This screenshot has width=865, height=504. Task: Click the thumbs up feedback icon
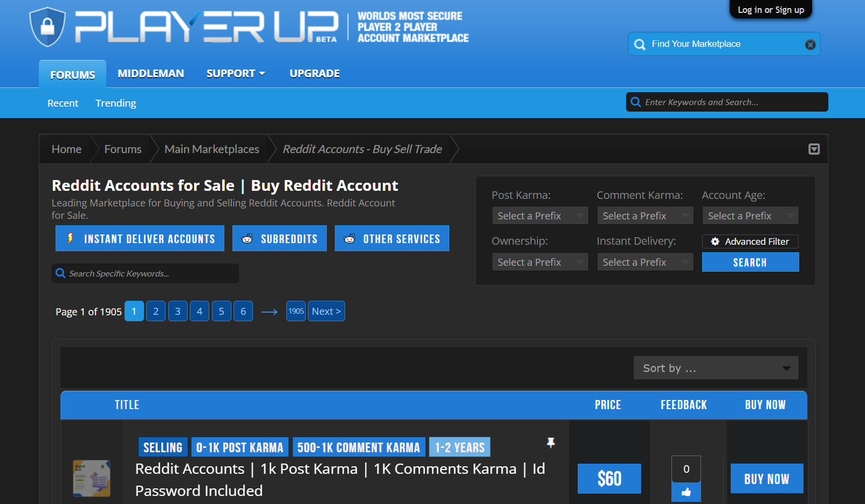coord(686,492)
